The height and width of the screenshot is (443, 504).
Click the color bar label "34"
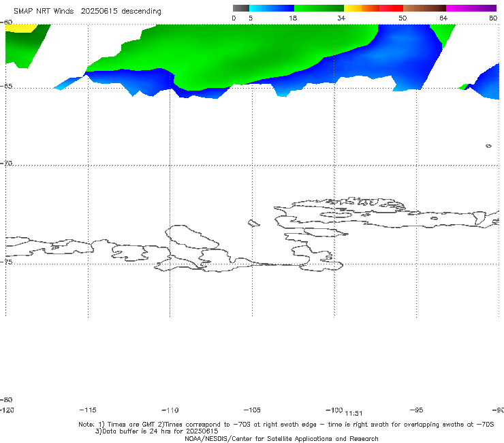pos(341,18)
